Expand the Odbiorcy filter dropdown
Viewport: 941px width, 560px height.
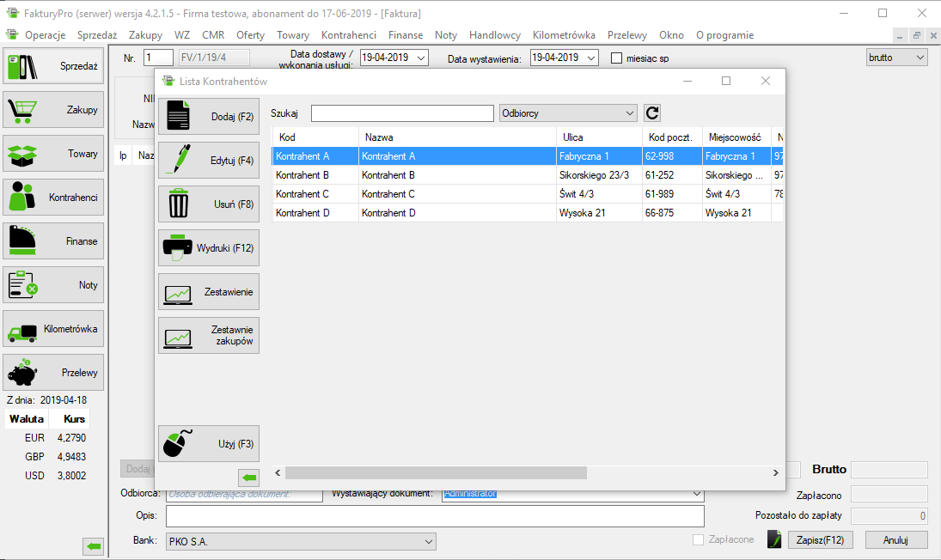[629, 113]
